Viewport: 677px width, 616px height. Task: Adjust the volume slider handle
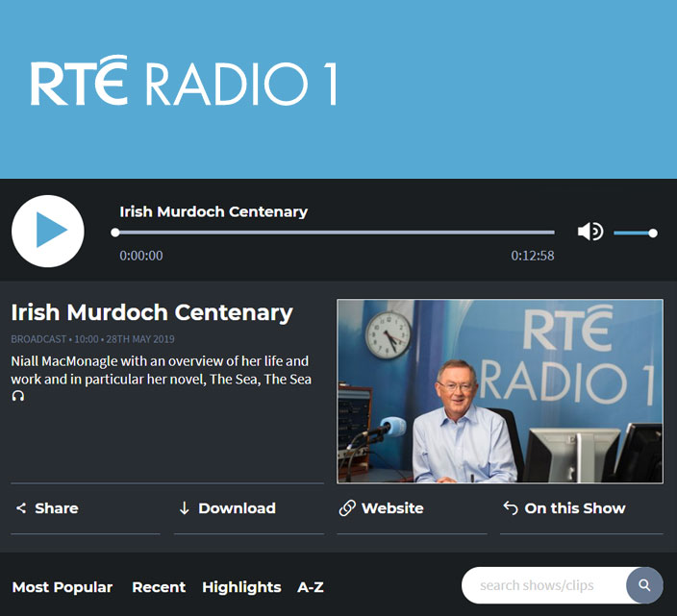[653, 234]
